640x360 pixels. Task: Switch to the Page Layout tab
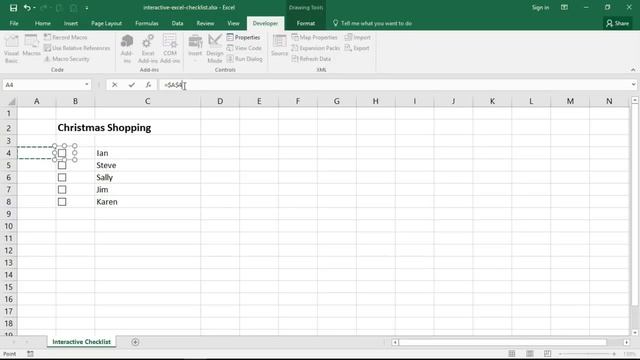[x=106, y=23]
